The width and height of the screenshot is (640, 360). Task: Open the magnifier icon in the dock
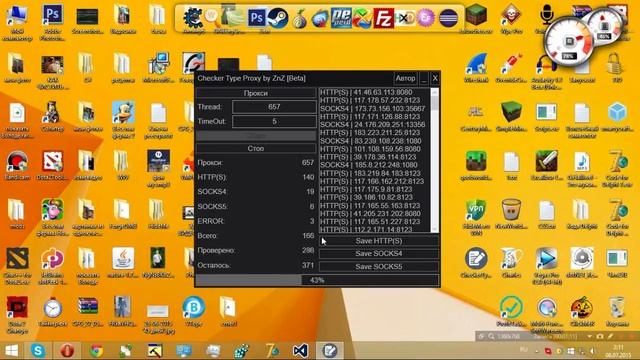pyautogui.click(x=212, y=17)
